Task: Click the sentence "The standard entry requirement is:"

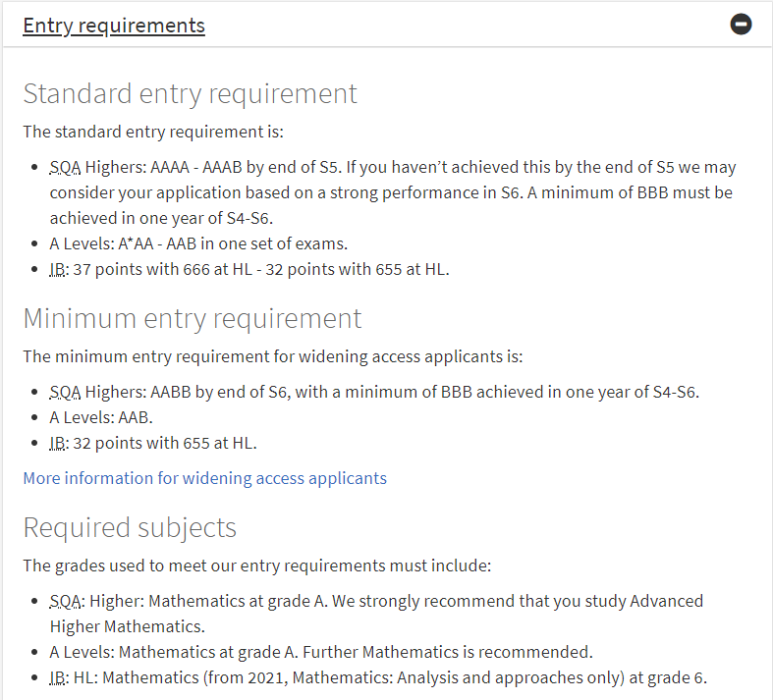Action: click(x=152, y=132)
